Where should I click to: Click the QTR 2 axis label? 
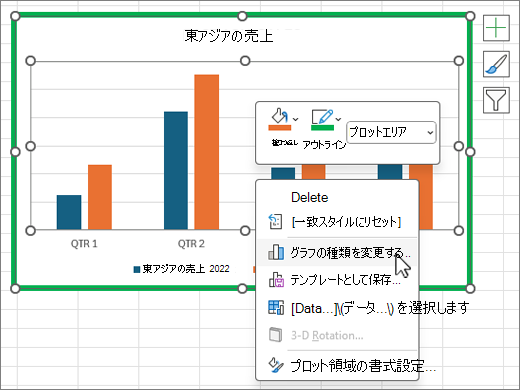(191, 244)
